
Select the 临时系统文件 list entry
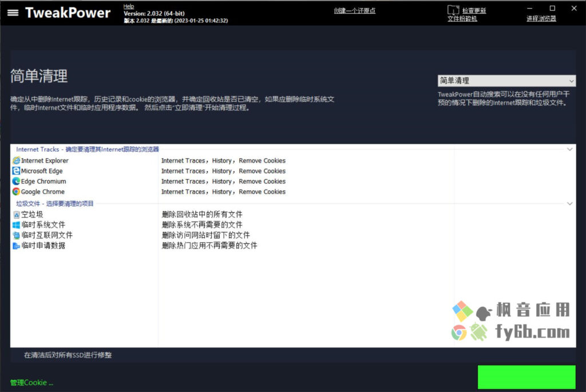[x=43, y=225]
